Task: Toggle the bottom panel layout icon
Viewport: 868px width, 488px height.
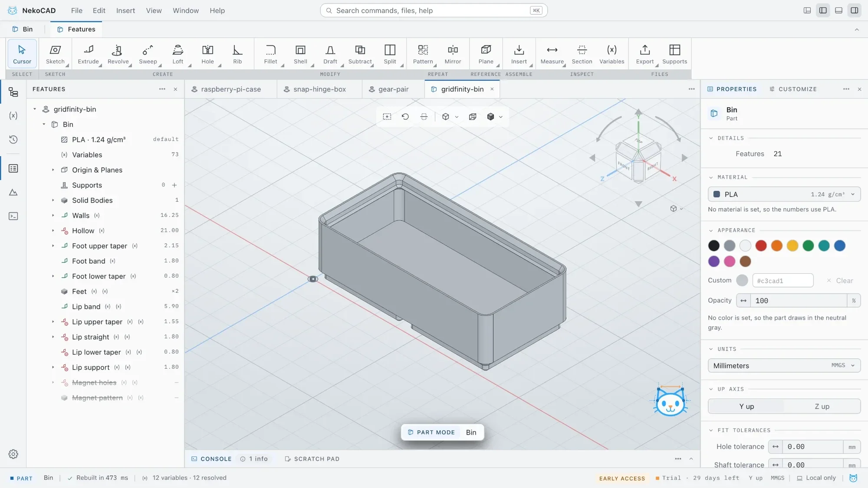Action: coord(838,10)
